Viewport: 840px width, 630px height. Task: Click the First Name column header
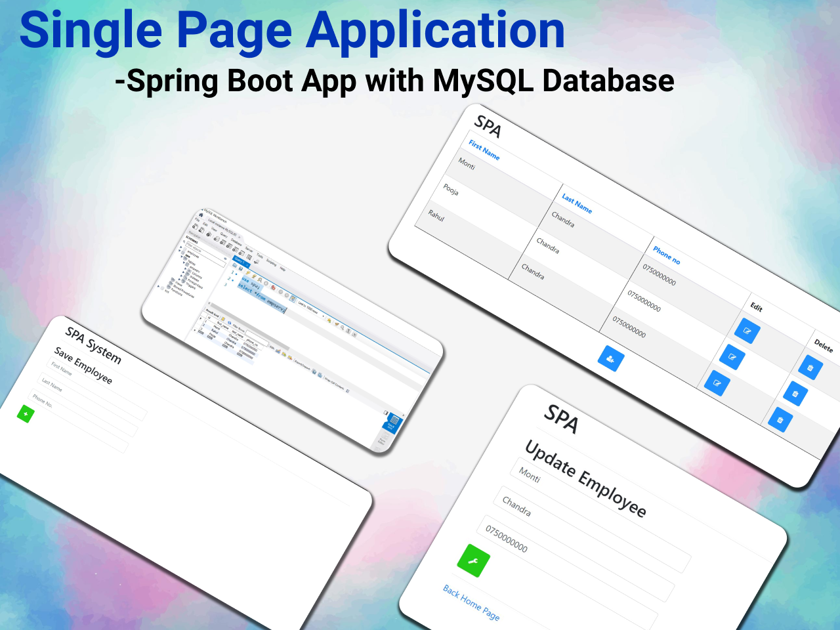coord(484,150)
